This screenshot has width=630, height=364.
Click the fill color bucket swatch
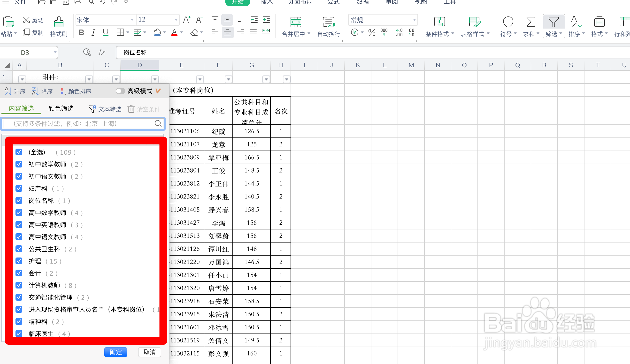(x=157, y=32)
